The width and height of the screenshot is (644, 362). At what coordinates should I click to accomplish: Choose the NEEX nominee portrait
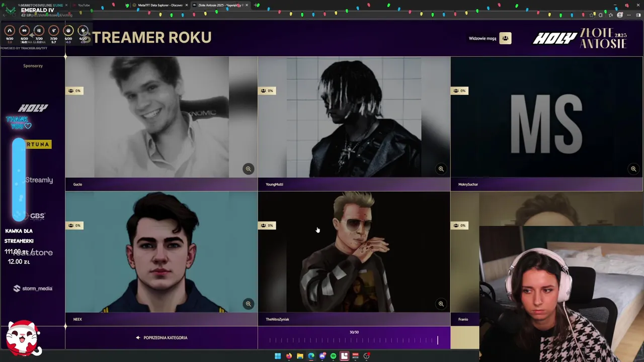161,252
